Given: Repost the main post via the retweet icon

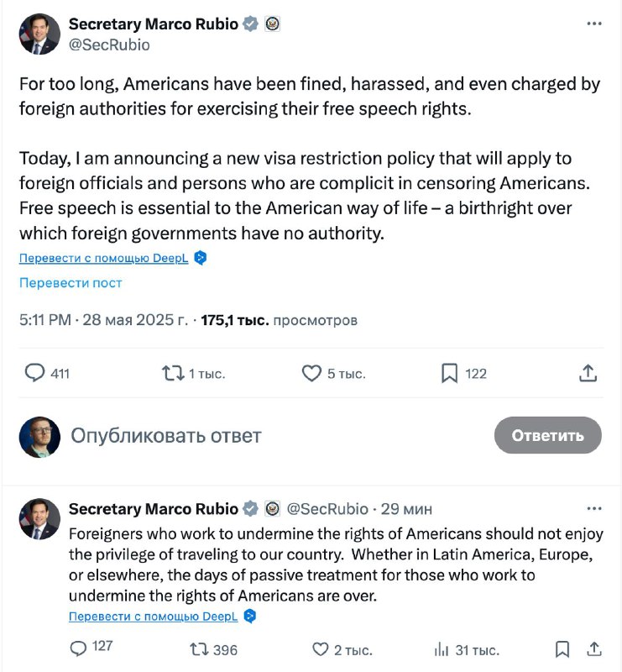Looking at the screenshot, I should 174,373.
